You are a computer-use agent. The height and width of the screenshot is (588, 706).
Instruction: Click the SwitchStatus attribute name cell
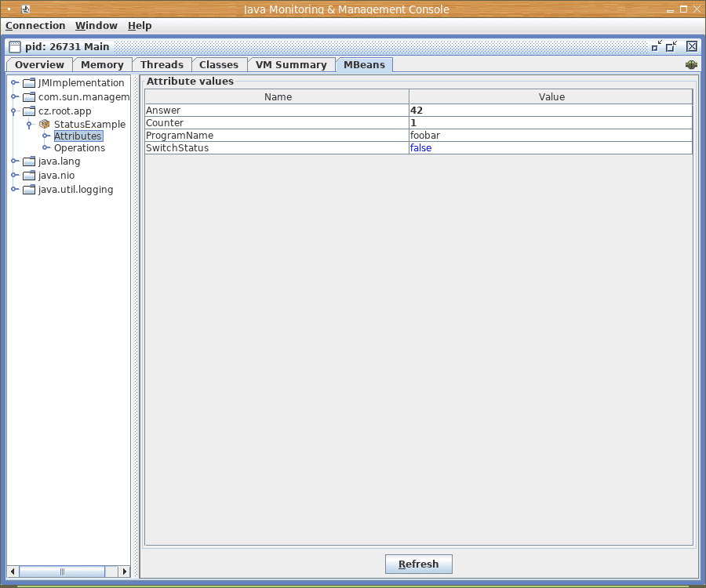(x=277, y=148)
